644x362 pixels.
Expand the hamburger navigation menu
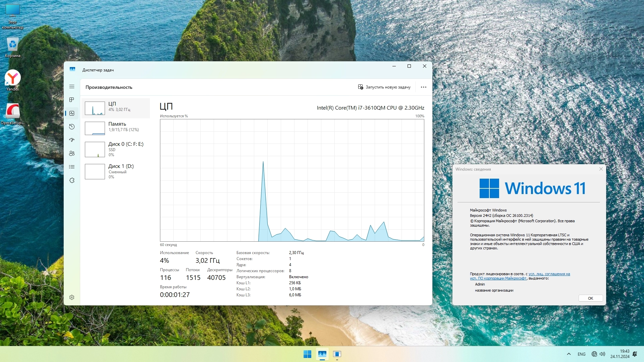(x=72, y=86)
